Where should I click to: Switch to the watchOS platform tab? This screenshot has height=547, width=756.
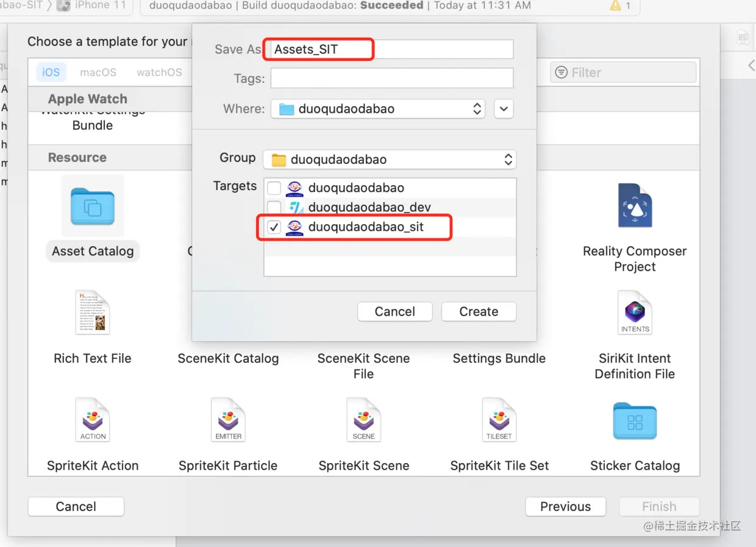(x=159, y=72)
